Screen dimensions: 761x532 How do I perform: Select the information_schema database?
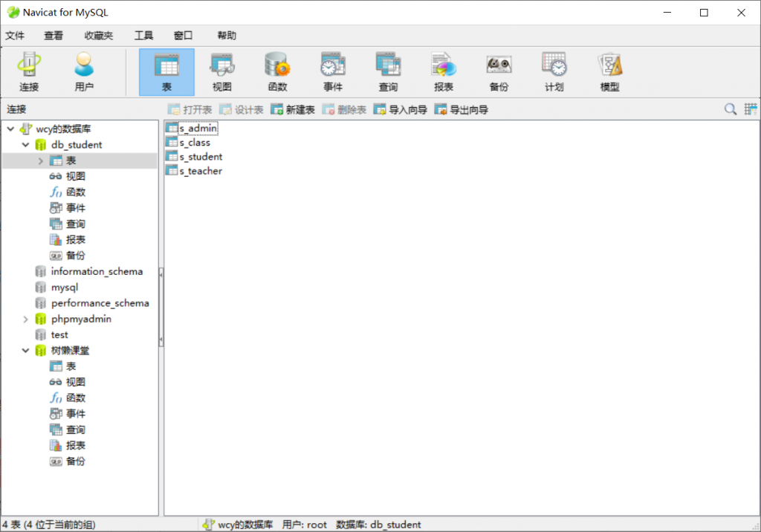coord(89,271)
